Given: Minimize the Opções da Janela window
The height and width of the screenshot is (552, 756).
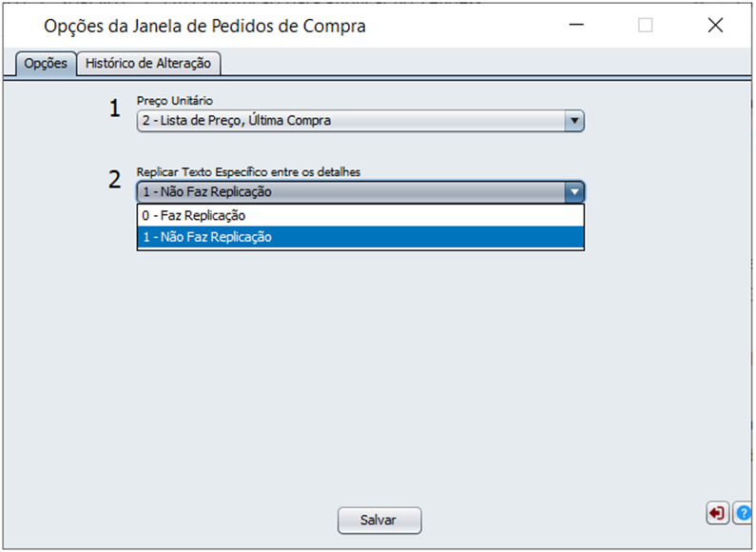Looking at the screenshot, I should point(576,25).
